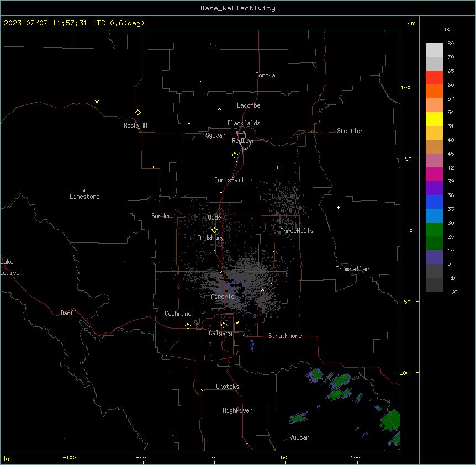Pick the purple 39 dBZ legend swatch

tap(434, 188)
